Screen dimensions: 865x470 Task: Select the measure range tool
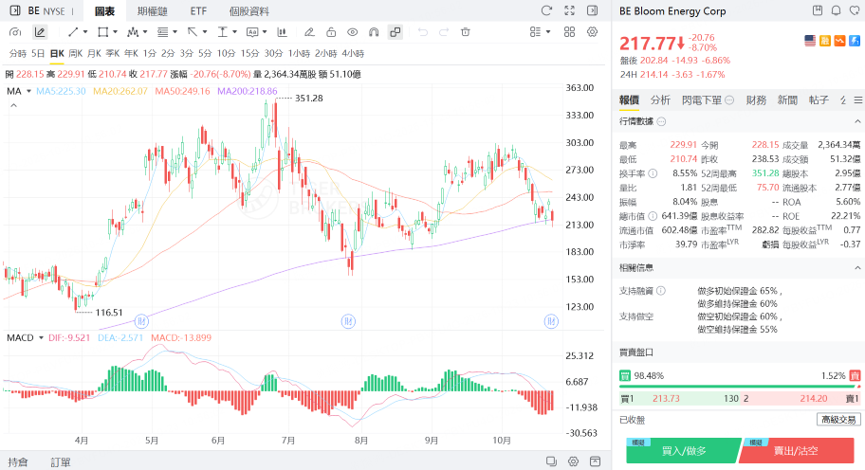point(222,32)
